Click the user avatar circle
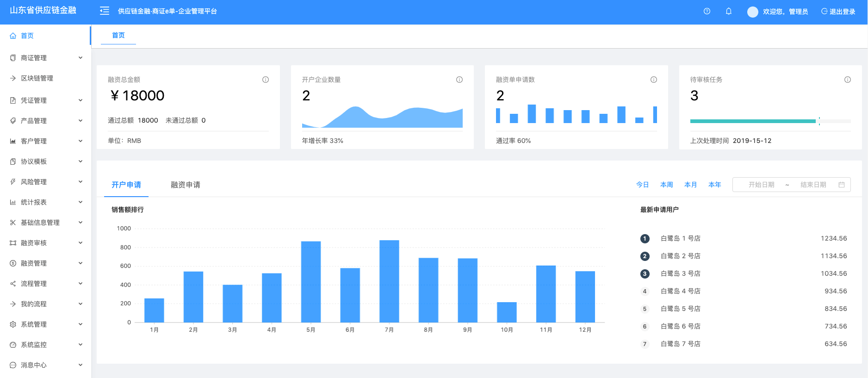Image resolution: width=868 pixels, height=378 pixels. [752, 12]
